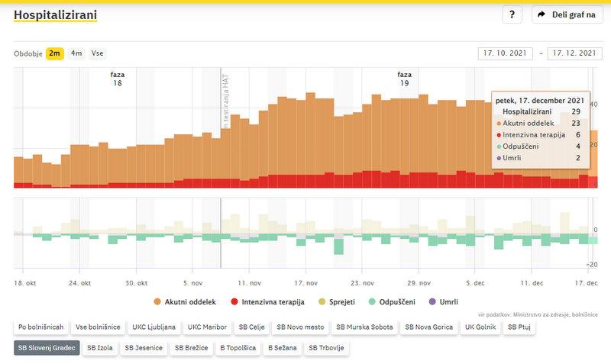
Task: Switch period to 4m
Action: coord(76,53)
